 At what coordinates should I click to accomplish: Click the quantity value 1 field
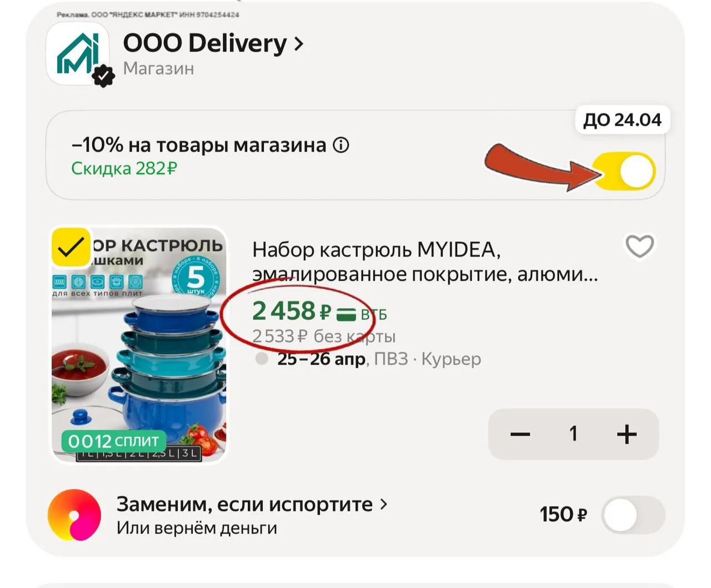(573, 434)
